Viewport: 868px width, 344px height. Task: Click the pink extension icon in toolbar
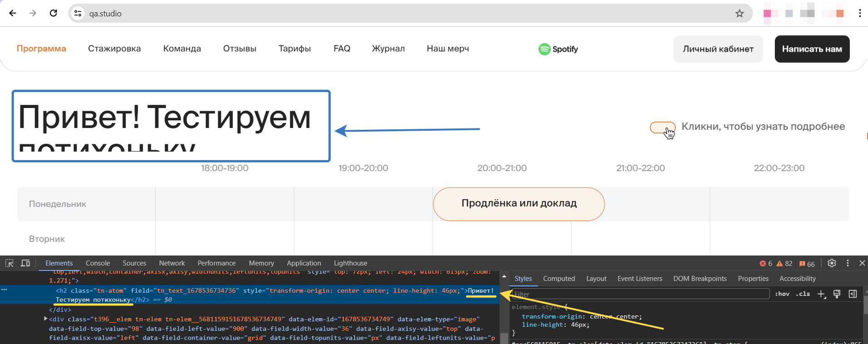click(768, 14)
